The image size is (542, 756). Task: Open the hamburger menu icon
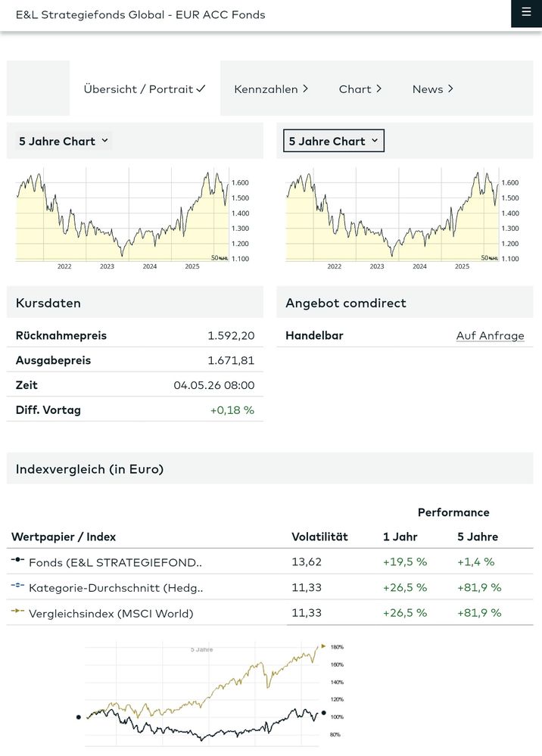pos(526,11)
